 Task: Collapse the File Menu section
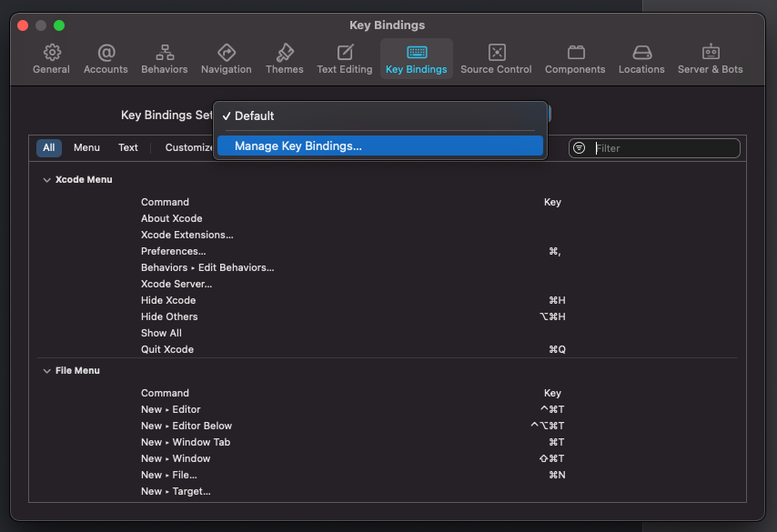[x=46, y=370]
